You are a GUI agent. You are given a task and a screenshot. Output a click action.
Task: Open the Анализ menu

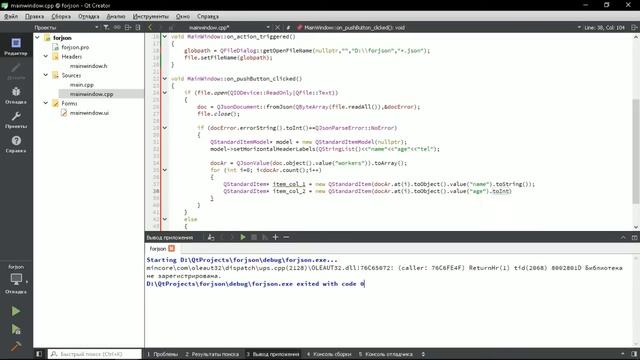click(x=116, y=16)
